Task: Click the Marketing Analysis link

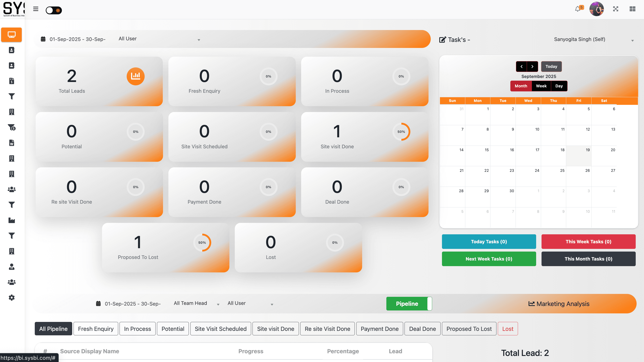Action: pyautogui.click(x=559, y=304)
